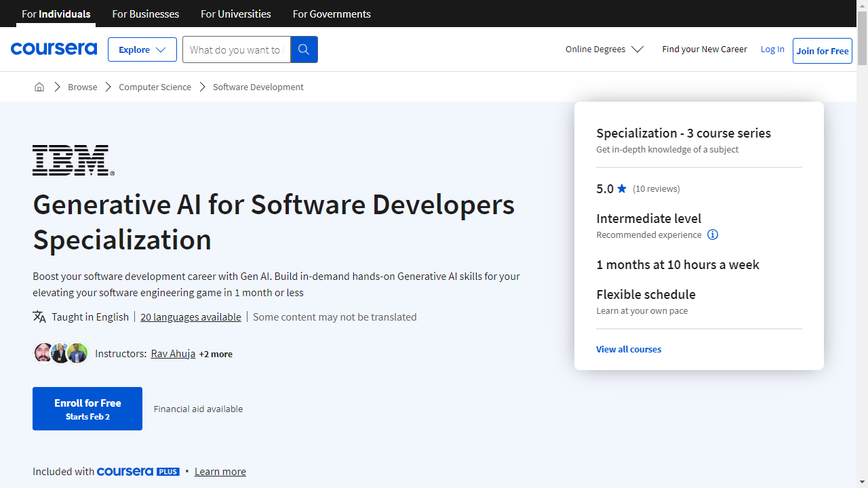868x488 pixels.
Task: Click the magnifier search button
Action: [304, 49]
